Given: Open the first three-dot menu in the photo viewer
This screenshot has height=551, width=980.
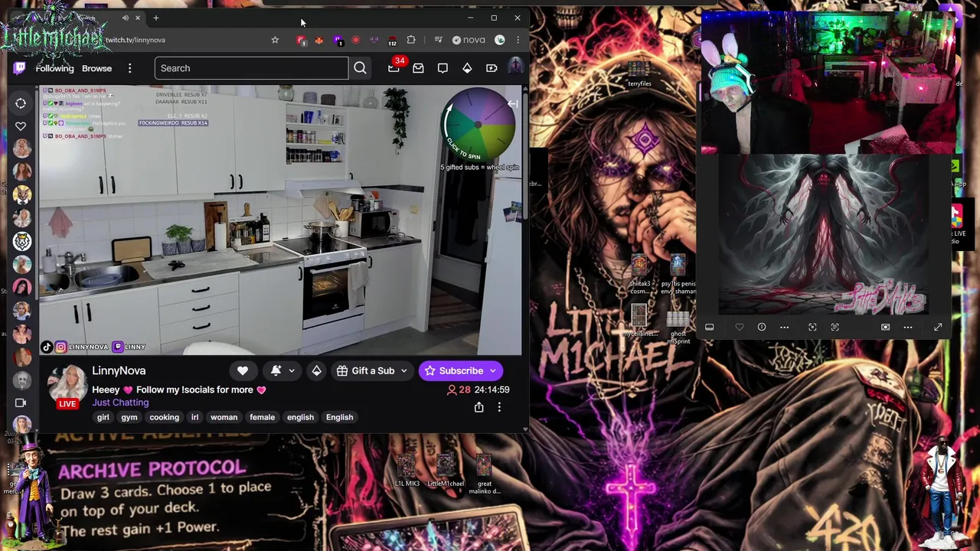Looking at the screenshot, I should (x=784, y=328).
